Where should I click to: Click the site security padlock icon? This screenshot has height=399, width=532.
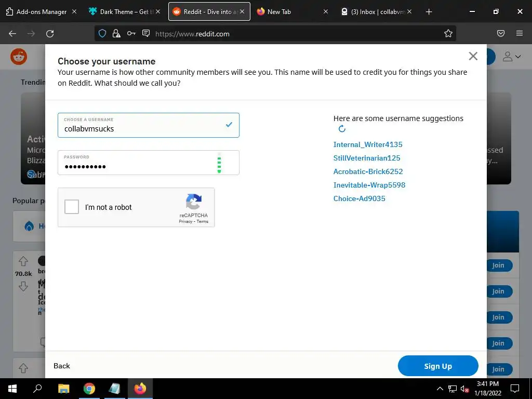tap(116, 33)
